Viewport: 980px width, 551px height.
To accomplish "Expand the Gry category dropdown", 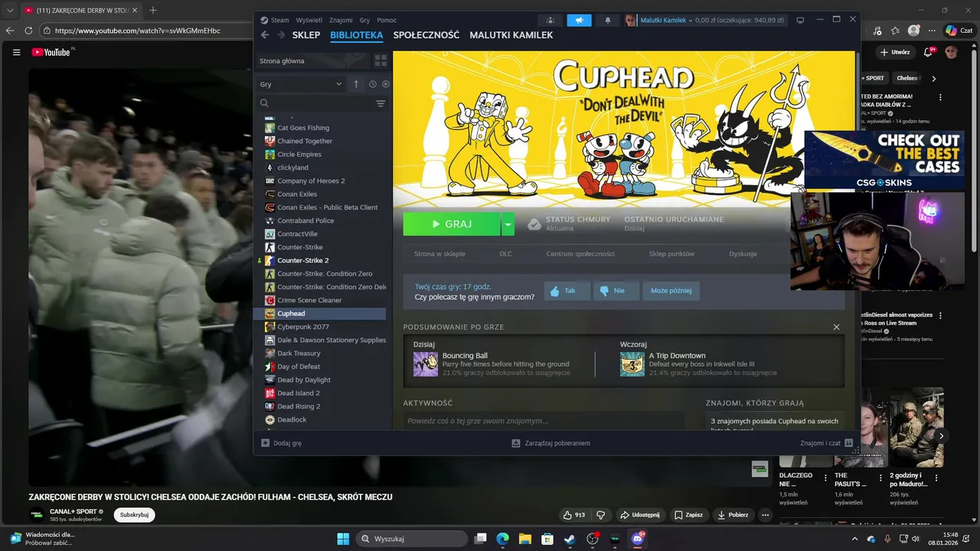I will [301, 84].
